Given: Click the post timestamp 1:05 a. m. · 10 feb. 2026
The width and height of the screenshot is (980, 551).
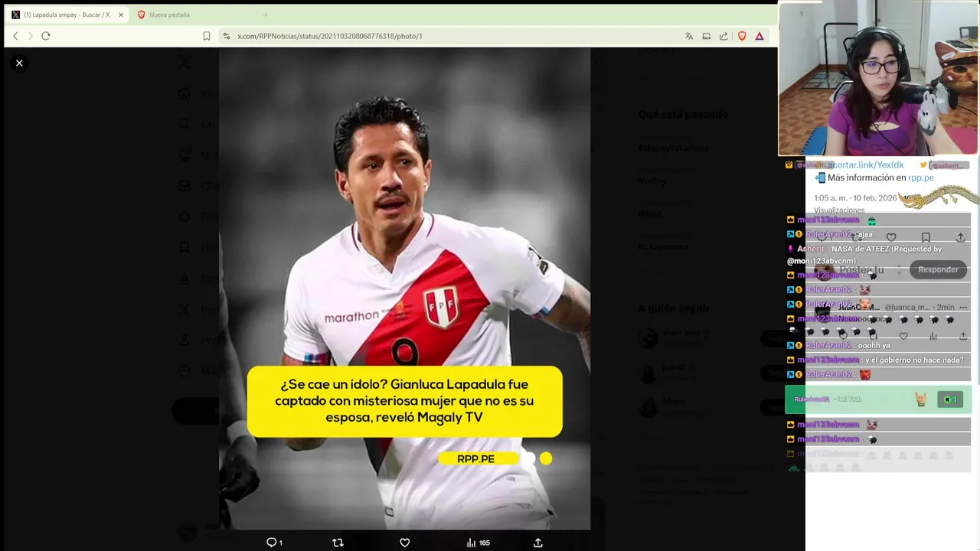Looking at the screenshot, I should point(855,197).
